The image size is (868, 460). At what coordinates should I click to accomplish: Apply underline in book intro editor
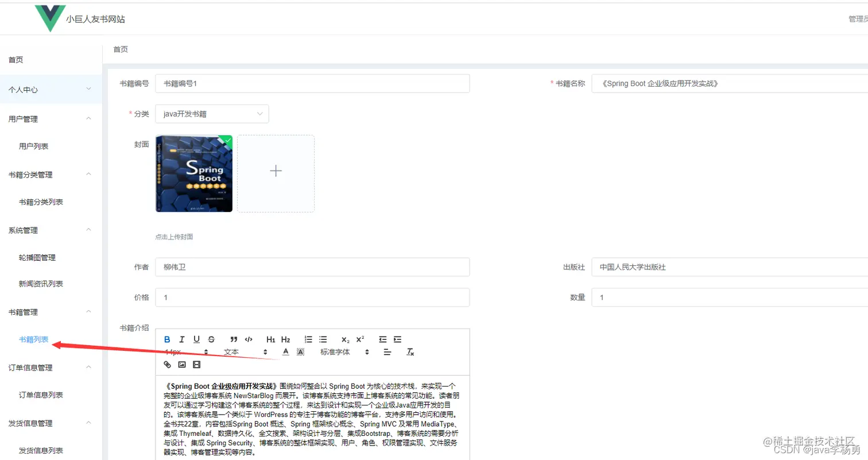point(196,339)
